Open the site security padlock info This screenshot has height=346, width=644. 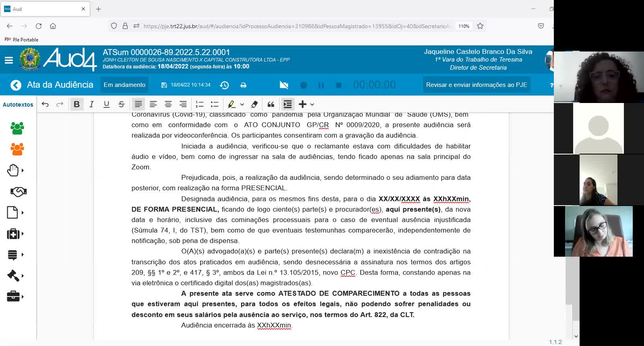(x=125, y=26)
